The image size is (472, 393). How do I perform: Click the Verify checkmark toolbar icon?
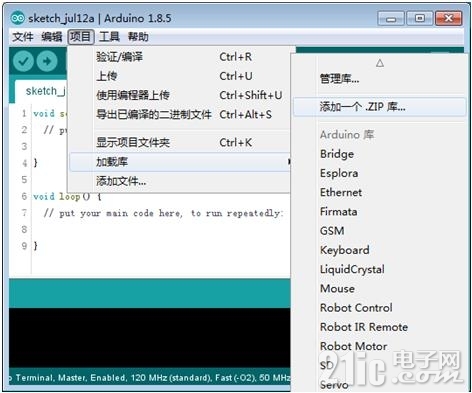pos(23,61)
